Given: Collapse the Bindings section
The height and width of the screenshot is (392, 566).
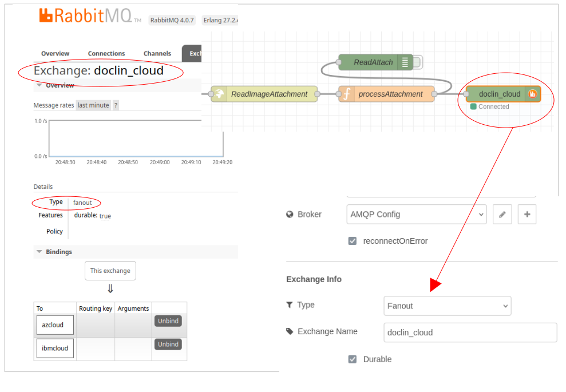Looking at the screenshot, I should coord(39,252).
